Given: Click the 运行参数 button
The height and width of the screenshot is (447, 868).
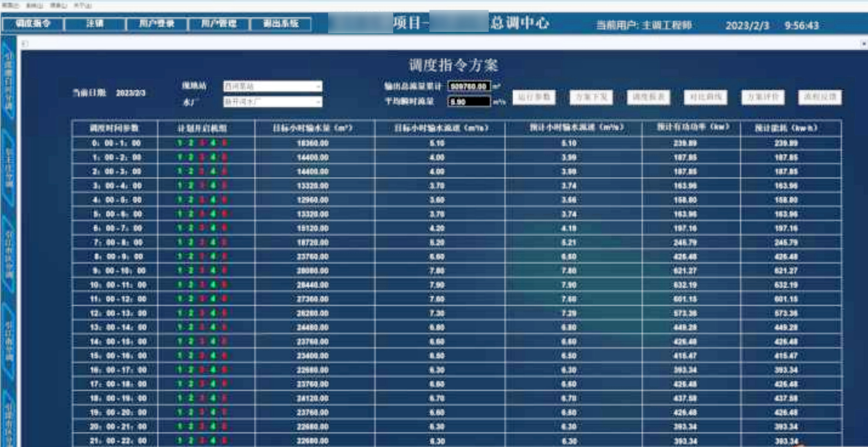Looking at the screenshot, I should 534,97.
